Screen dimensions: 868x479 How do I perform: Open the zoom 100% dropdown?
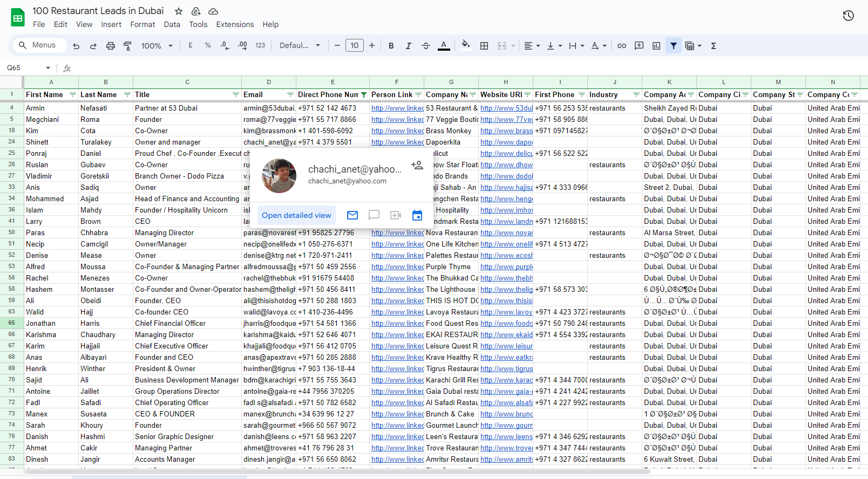157,46
